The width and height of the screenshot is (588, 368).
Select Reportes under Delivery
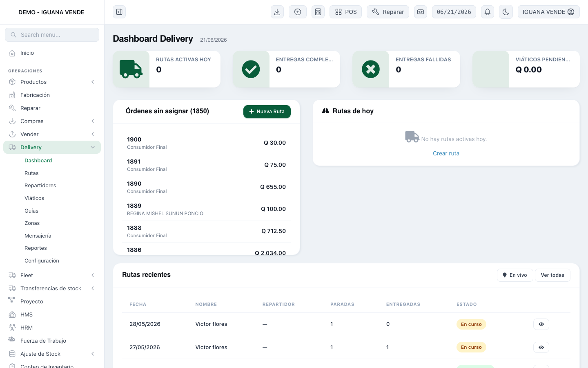pos(36,248)
